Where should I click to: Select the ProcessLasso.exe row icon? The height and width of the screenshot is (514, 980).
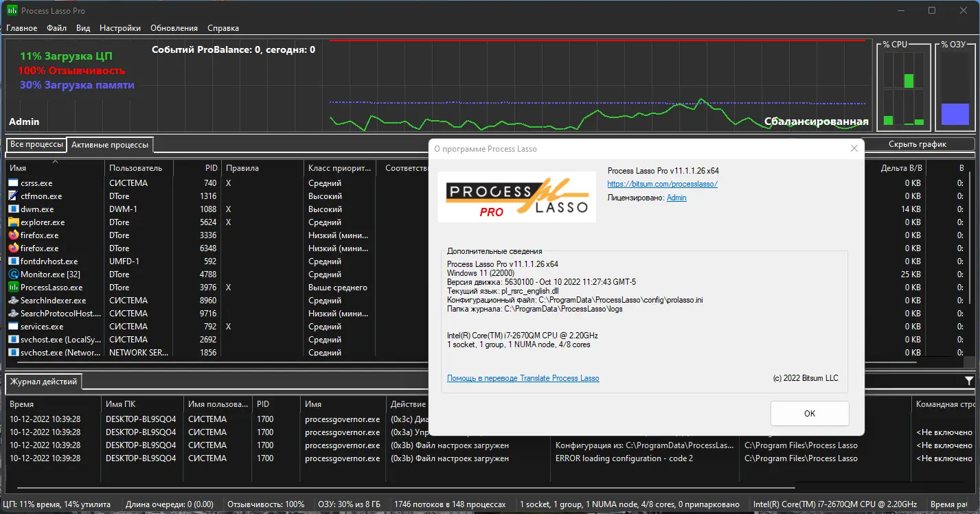(x=14, y=288)
